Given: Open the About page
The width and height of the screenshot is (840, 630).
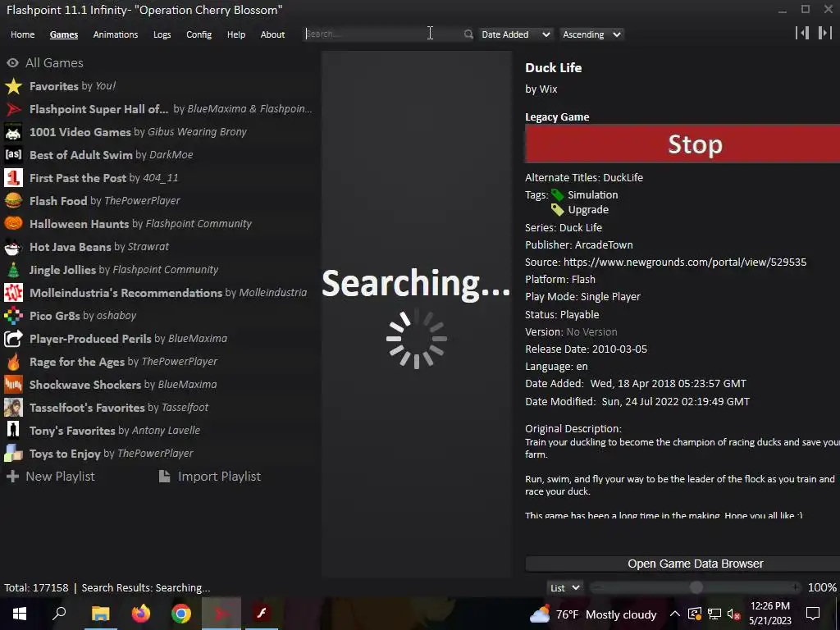Looking at the screenshot, I should pos(272,34).
